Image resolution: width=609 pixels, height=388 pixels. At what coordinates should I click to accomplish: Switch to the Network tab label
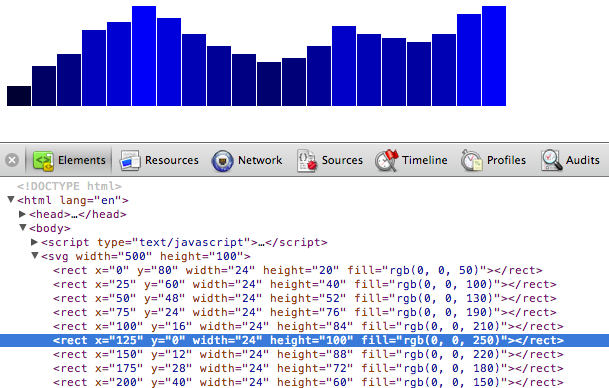[x=260, y=160]
